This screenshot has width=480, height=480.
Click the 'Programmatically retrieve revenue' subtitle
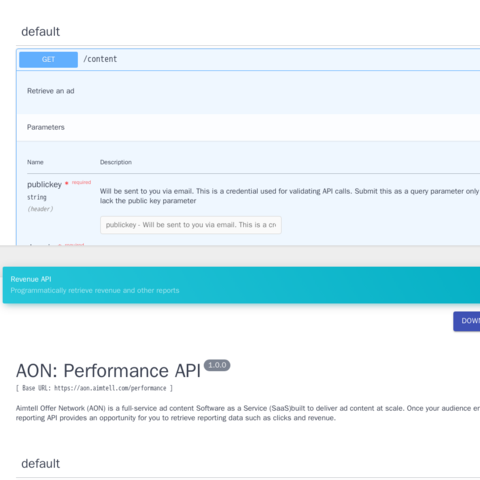[x=95, y=290]
